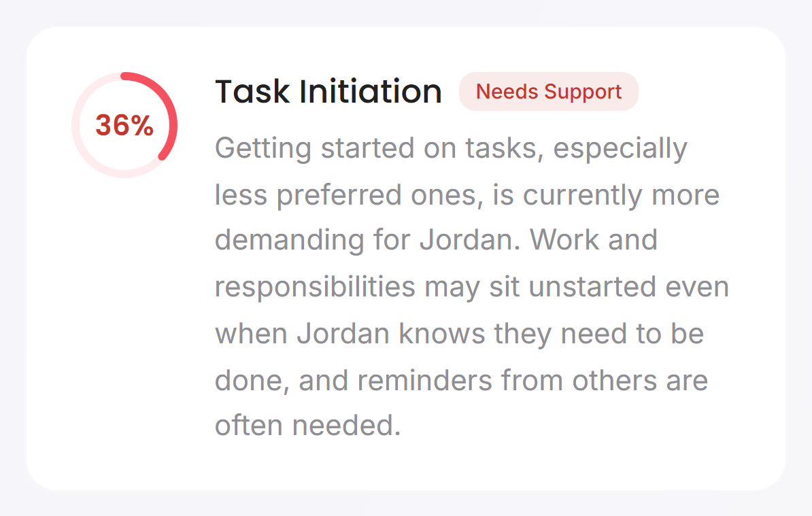Click the final line often needed
The image size is (812, 516).
pos(307,426)
